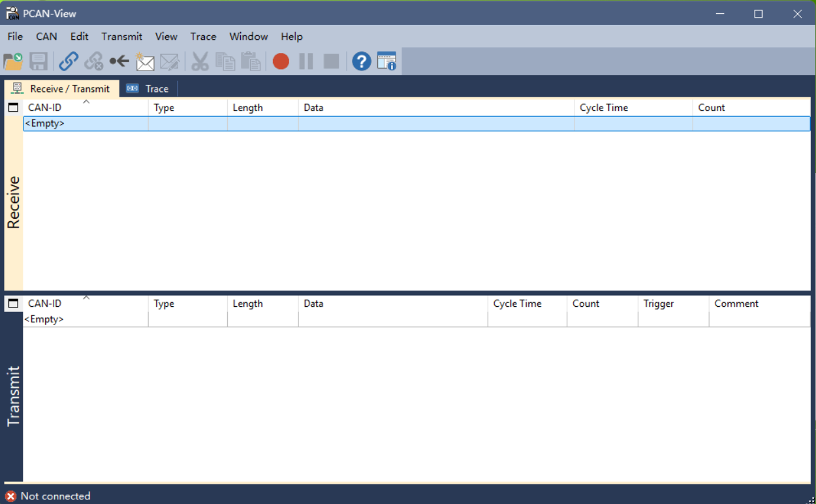Click the Cut scissors icon
The width and height of the screenshot is (816, 504).
coord(200,61)
